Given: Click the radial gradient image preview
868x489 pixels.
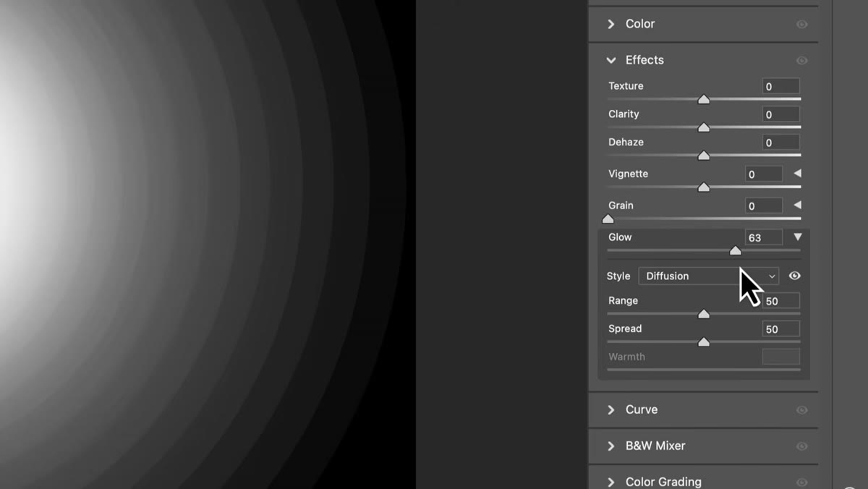Looking at the screenshot, I should [208, 244].
